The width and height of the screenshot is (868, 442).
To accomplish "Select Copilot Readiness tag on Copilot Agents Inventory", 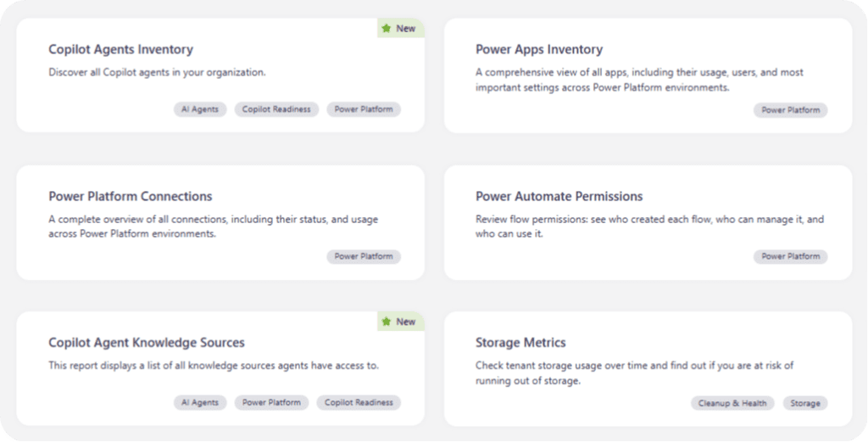I will (276, 109).
